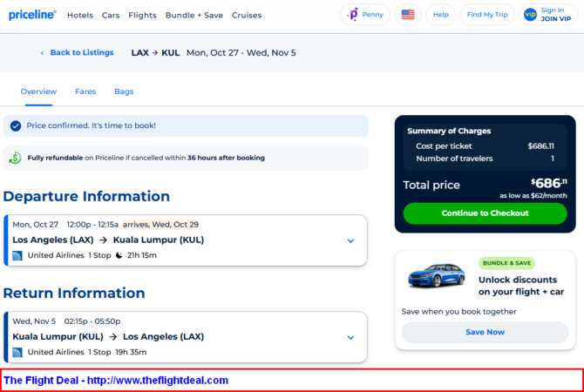Click the blue car bundle image

click(437, 276)
